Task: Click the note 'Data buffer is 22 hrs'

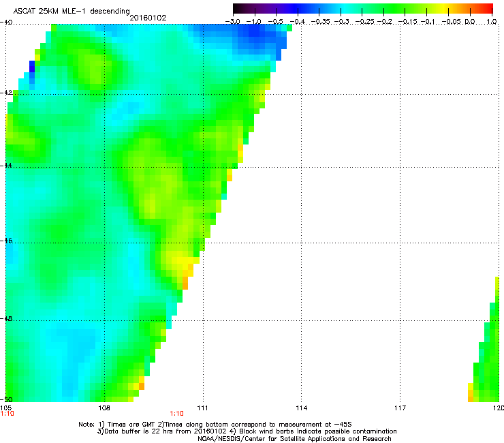Action: click(x=139, y=431)
